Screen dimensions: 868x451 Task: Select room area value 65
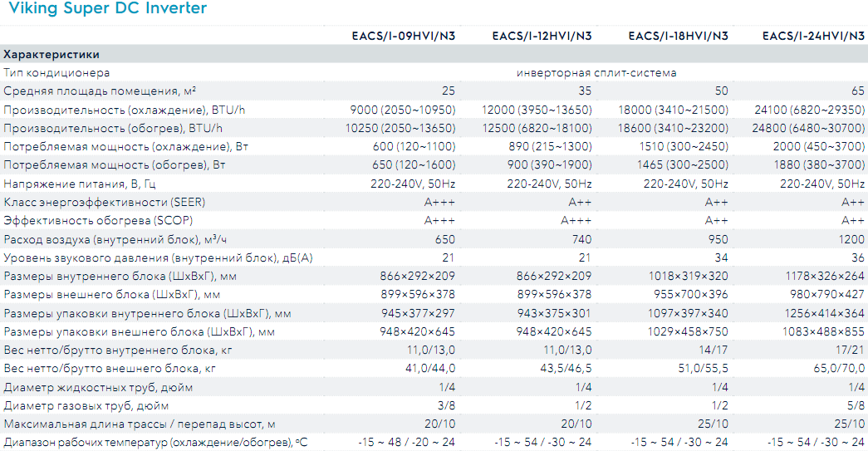858,91
